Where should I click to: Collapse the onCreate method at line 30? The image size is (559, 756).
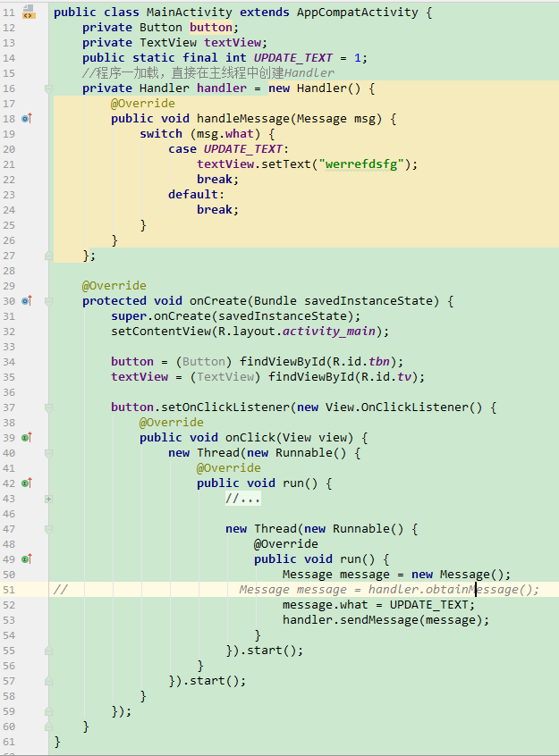click(48, 301)
